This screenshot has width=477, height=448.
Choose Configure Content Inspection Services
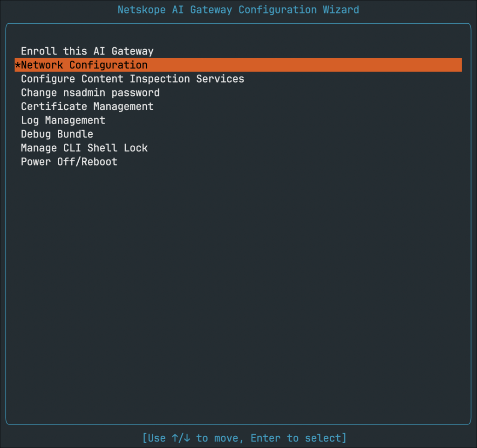tap(132, 79)
